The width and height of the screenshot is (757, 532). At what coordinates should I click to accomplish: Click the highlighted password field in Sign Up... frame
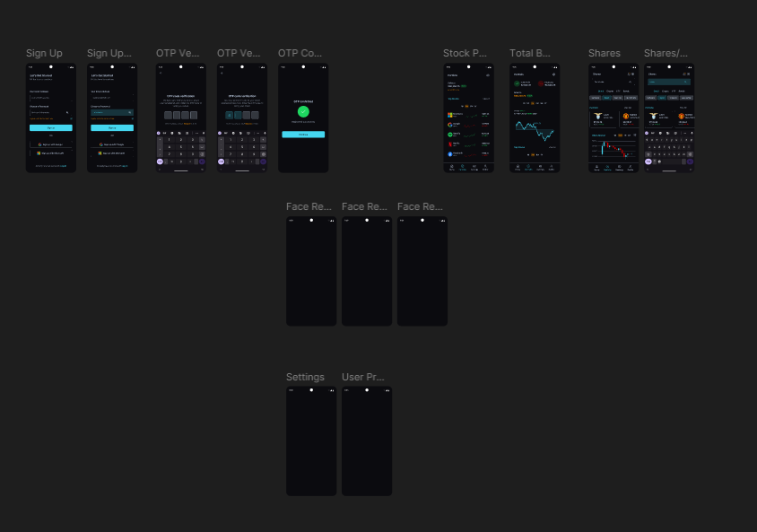point(112,112)
